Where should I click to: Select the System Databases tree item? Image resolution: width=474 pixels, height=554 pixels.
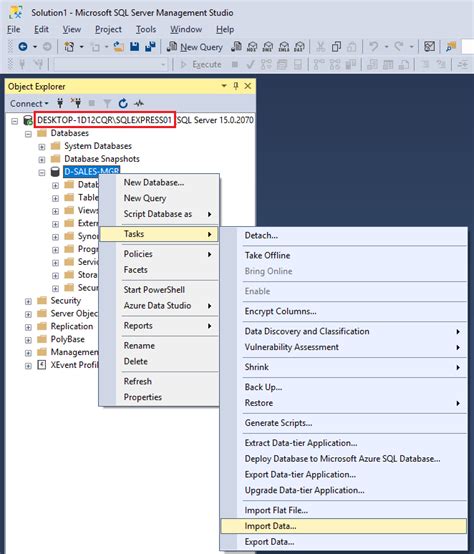98,146
